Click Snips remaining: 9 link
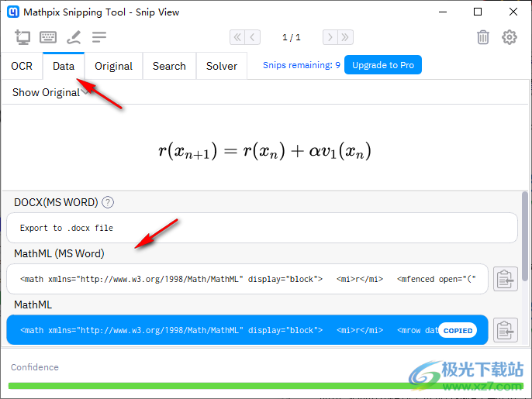 [x=301, y=65]
